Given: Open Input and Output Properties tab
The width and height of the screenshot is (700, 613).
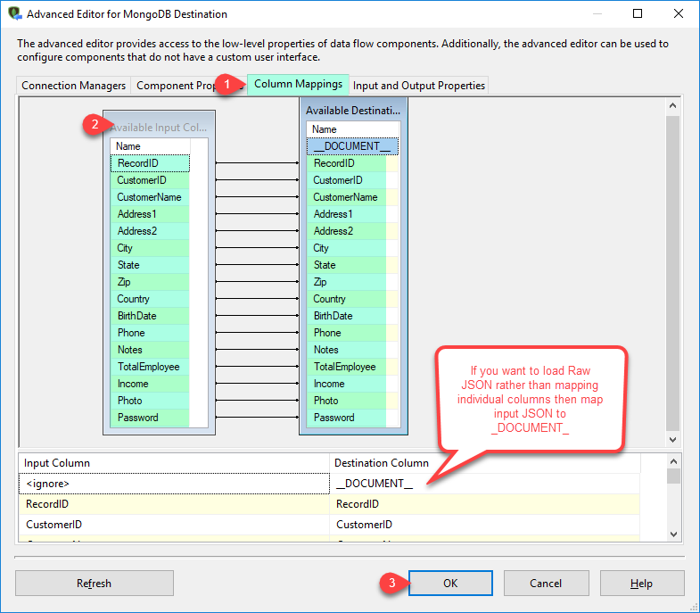Looking at the screenshot, I should pos(419,86).
